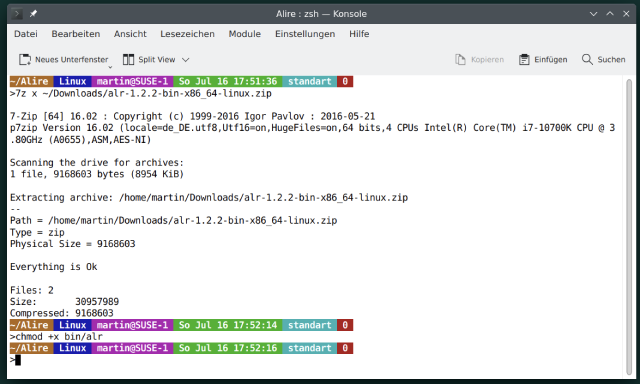Click the 'Compressed: 9168603' line

[62, 313]
